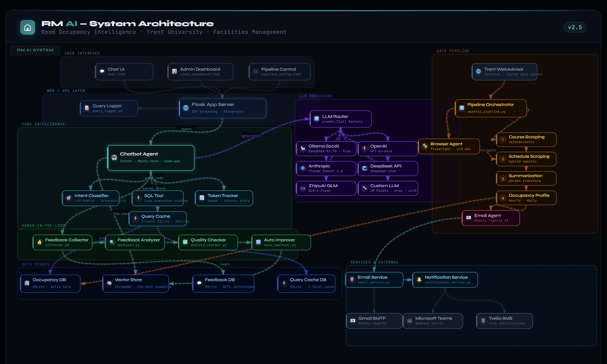Click the Chatbot Agent robot icon
This screenshot has width=607, height=364.
pos(114,157)
